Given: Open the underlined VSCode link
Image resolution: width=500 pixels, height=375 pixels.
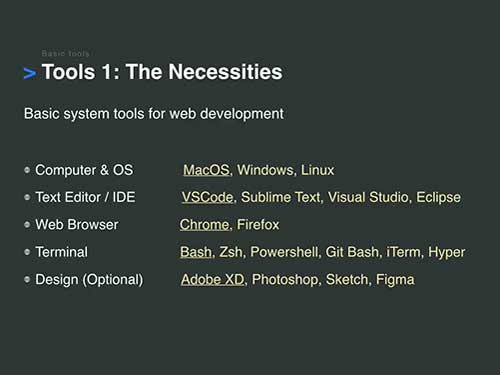Looking at the screenshot, I should point(207,197).
